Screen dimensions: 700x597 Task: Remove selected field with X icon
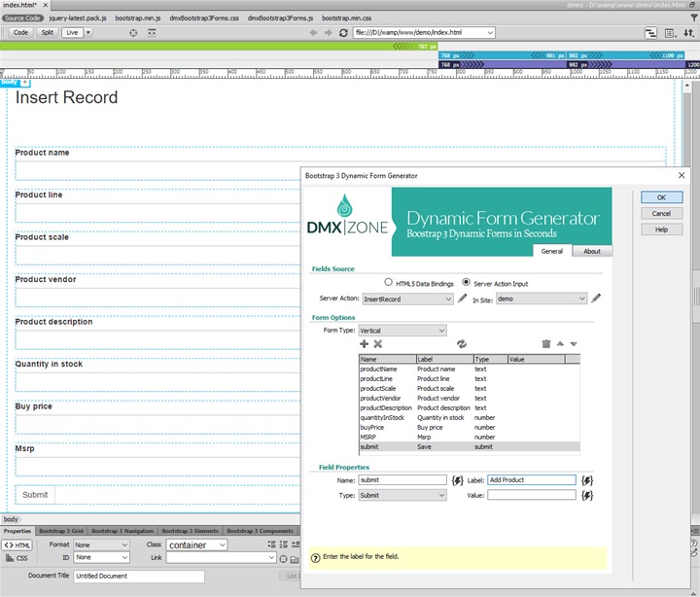tap(377, 343)
